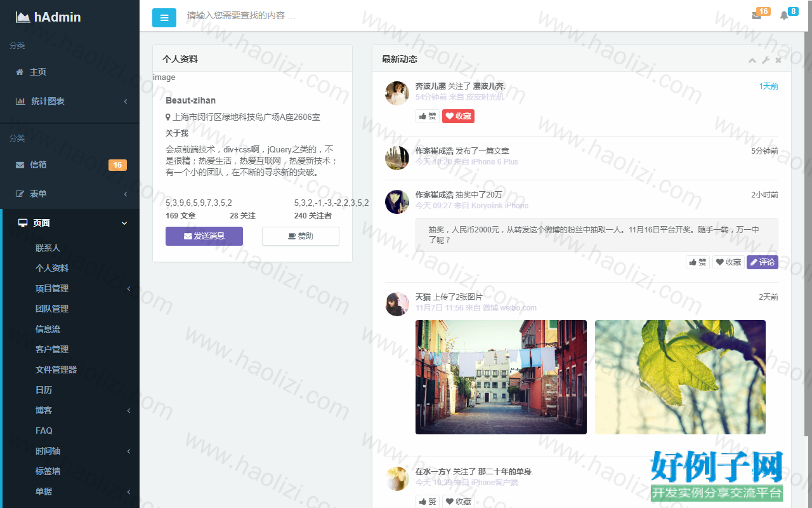The image size is (812, 508).
Task: Click the bar chart icon beside 统计图表
Action: click(20, 102)
